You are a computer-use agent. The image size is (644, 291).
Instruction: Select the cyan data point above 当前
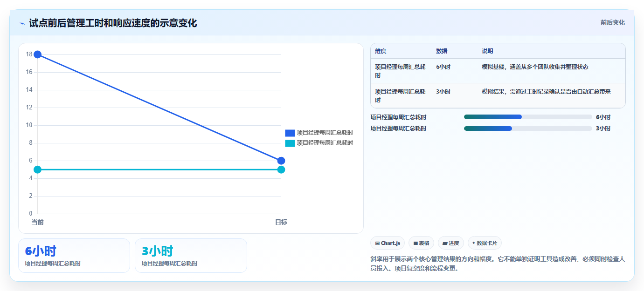tap(38, 169)
